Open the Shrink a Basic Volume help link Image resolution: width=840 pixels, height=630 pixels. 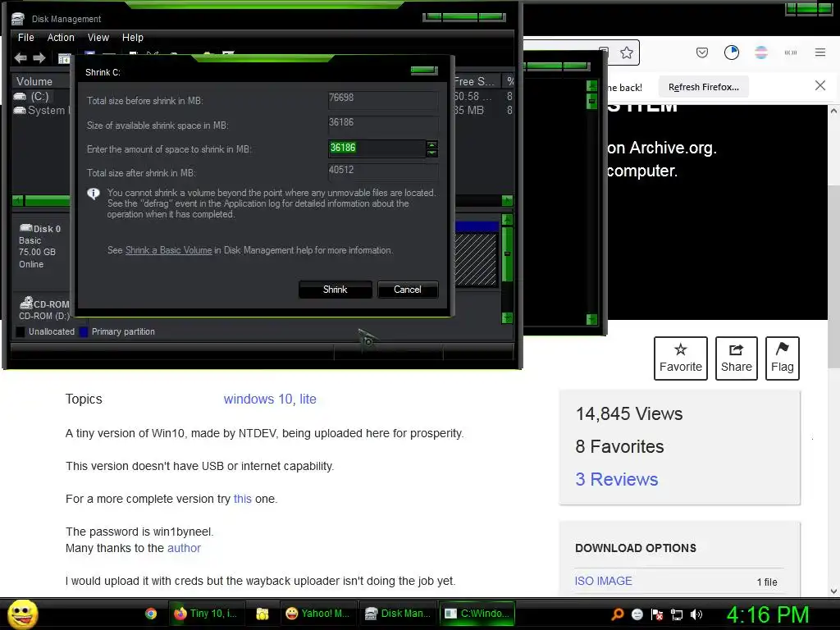coord(168,250)
